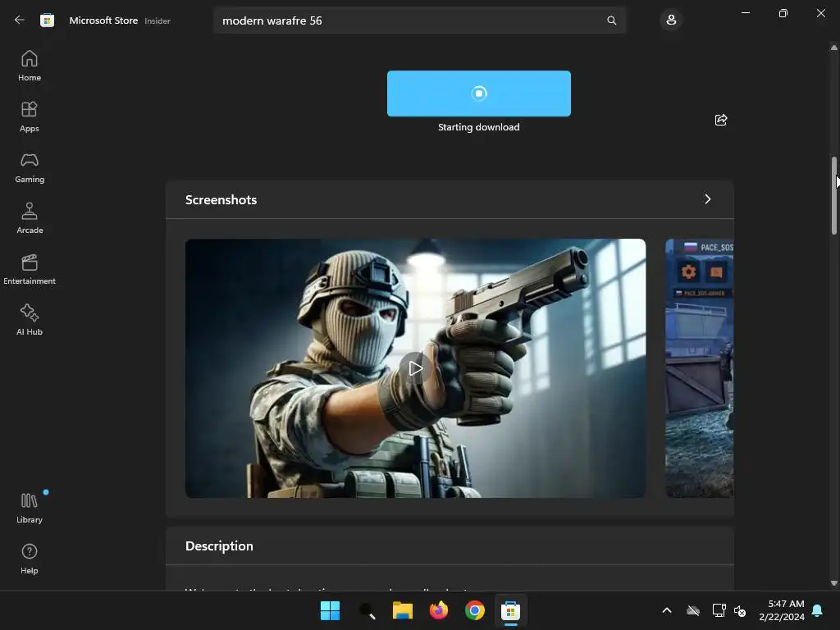The height and width of the screenshot is (630, 840).
Task: Go back using the back arrow
Action: coord(20,20)
